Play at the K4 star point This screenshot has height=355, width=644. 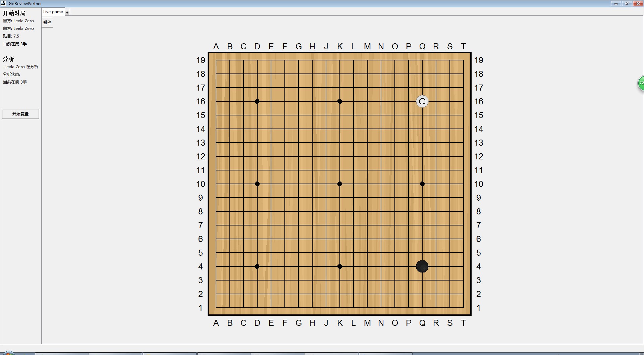(x=340, y=266)
